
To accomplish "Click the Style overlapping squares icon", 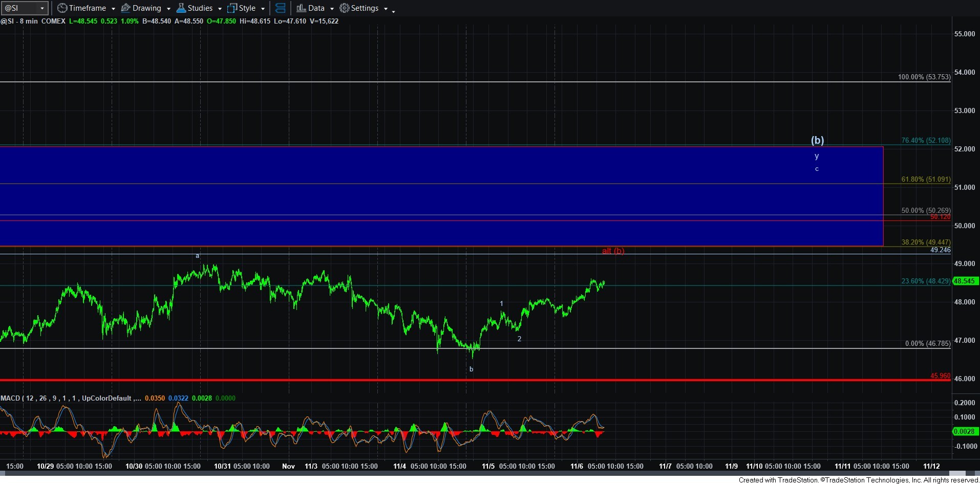I will (232, 8).
